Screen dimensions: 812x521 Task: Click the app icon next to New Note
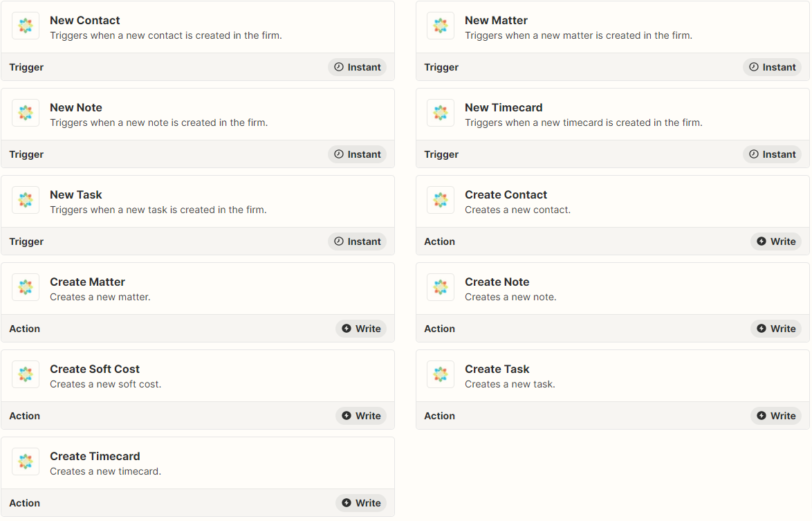click(x=26, y=112)
